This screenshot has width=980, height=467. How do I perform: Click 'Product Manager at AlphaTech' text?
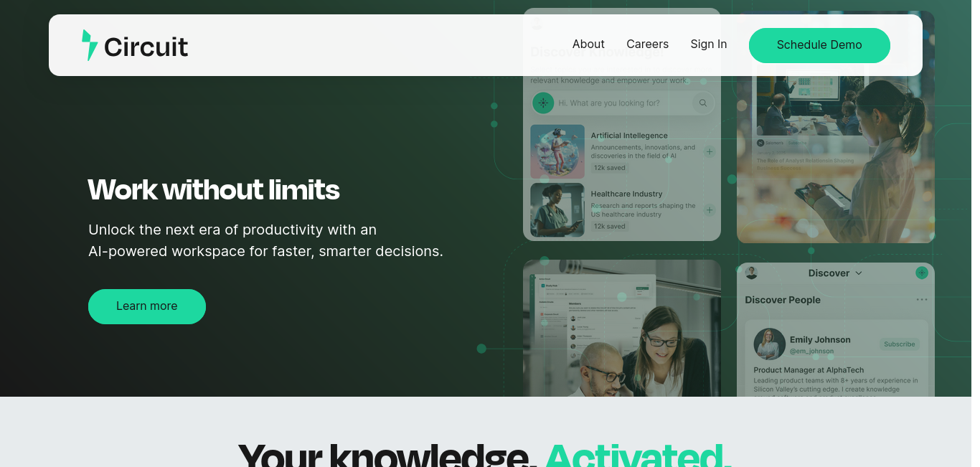pyautogui.click(x=809, y=370)
